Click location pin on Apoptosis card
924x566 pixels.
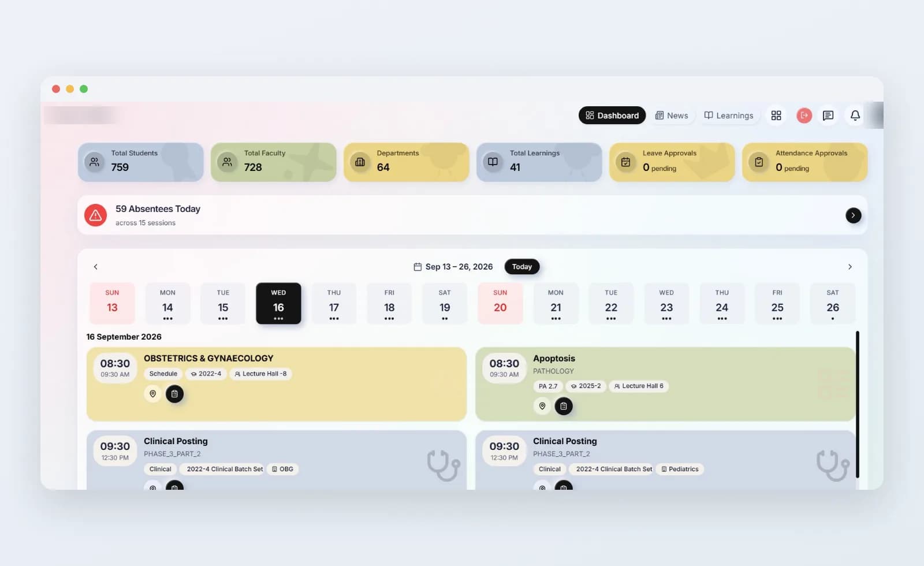coord(542,406)
